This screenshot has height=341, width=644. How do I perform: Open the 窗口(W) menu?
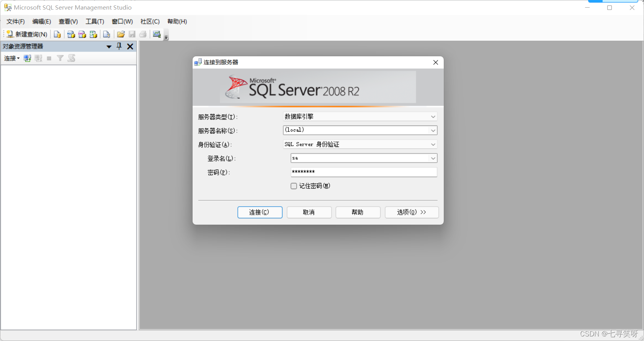pyautogui.click(x=123, y=21)
